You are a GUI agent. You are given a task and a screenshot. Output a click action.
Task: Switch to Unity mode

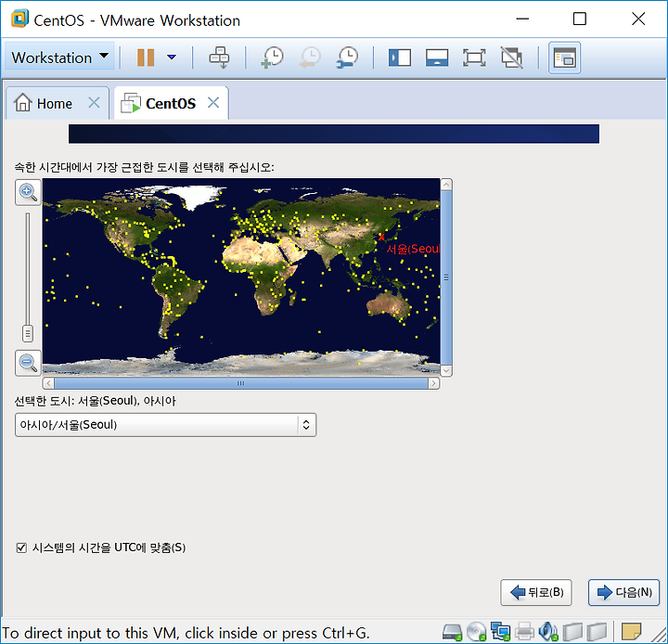(511, 58)
